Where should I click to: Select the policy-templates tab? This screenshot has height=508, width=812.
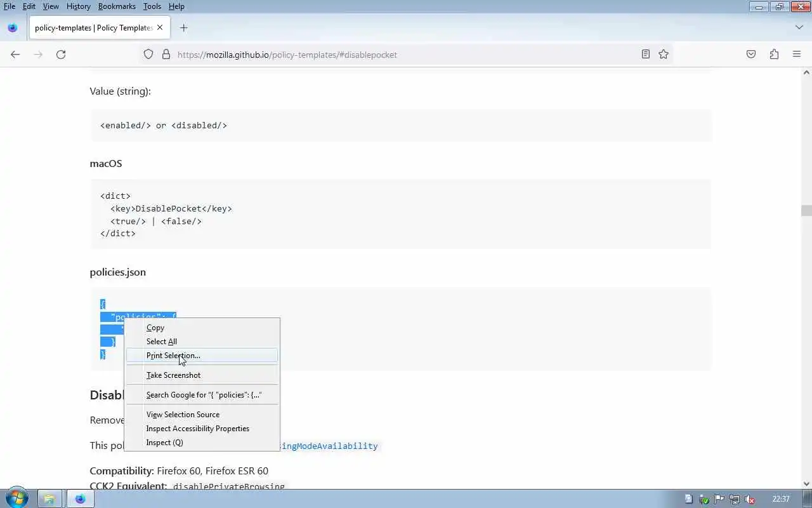(93, 28)
